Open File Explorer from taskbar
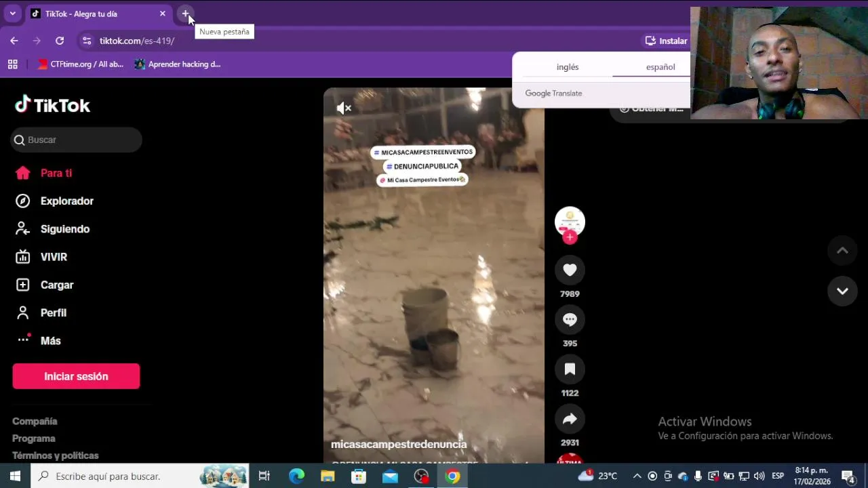 328,476
